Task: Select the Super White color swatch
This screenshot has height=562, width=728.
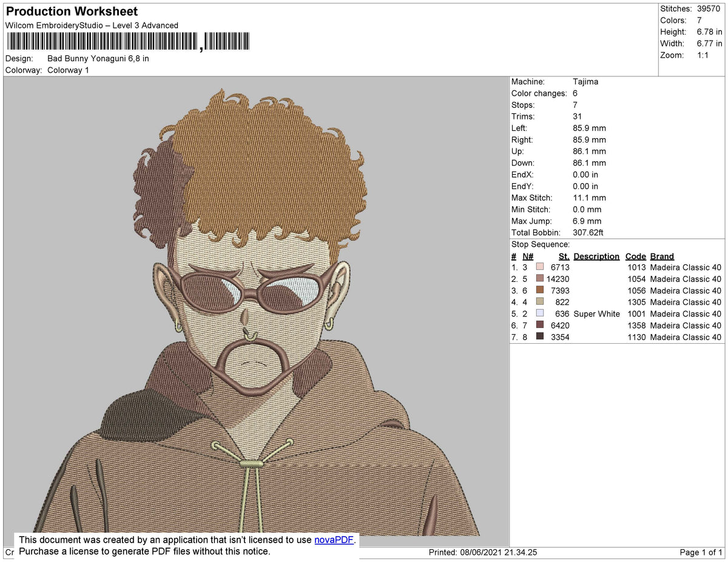Action: click(x=540, y=314)
